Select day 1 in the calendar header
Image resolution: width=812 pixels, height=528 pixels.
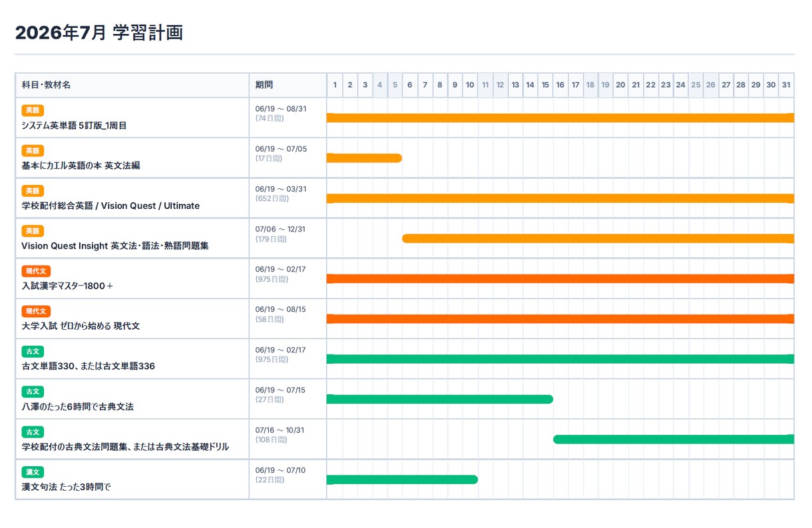(x=335, y=85)
